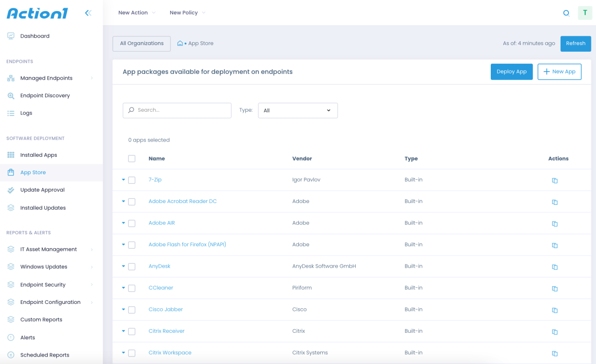Open the Adobe Acrobat Reader DC link
596x364 pixels.
click(183, 202)
